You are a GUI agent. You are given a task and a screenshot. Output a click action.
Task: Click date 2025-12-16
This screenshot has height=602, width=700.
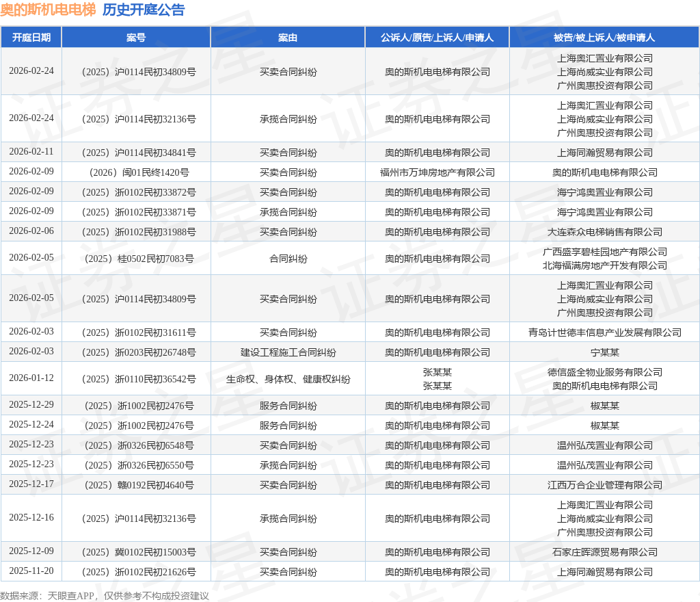pos(31,518)
